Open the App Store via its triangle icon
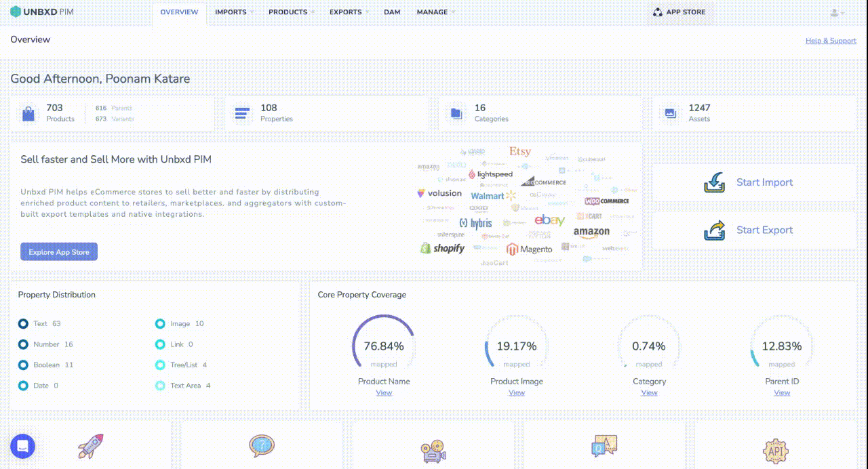Screen dimensions: 868x469 [658, 12]
